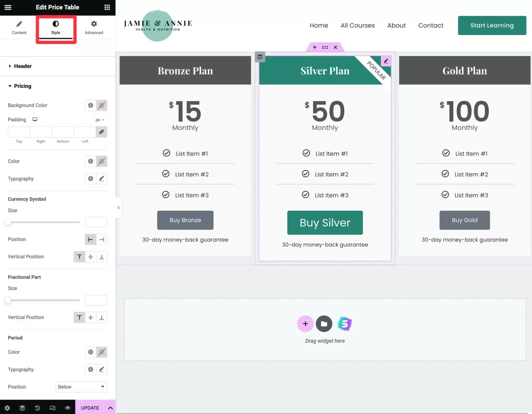
Task: Open Period Position dropdown showing Below
Action: pyautogui.click(x=81, y=387)
